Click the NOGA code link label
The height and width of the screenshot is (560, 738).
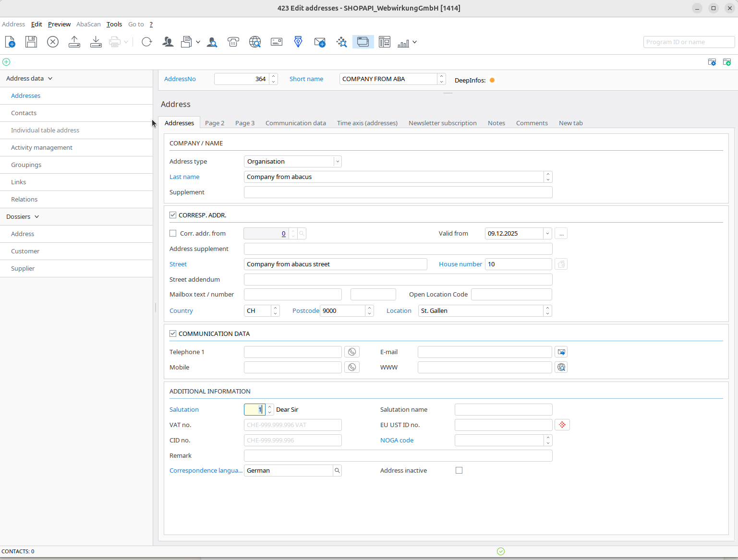pyautogui.click(x=397, y=441)
